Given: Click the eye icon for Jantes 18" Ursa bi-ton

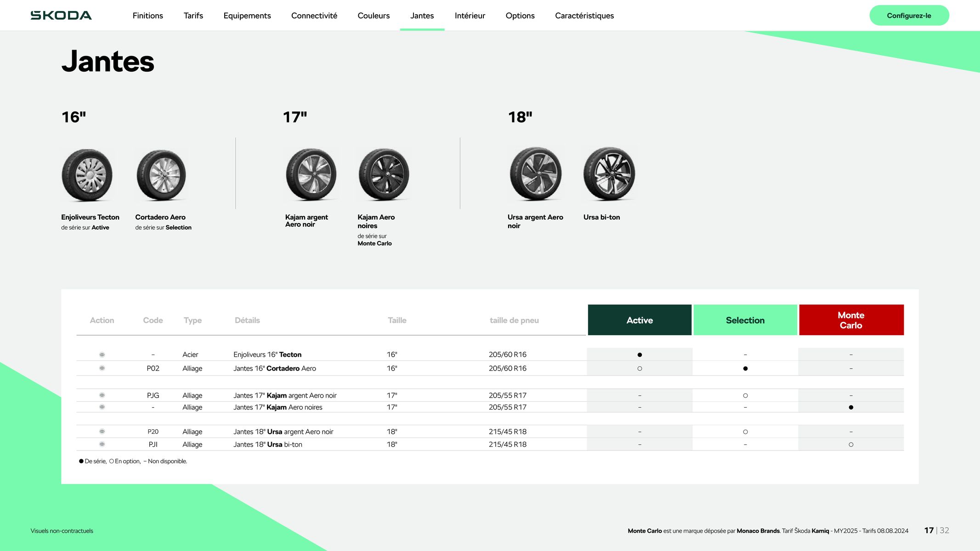Looking at the screenshot, I should pyautogui.click(x=102, y=444).
